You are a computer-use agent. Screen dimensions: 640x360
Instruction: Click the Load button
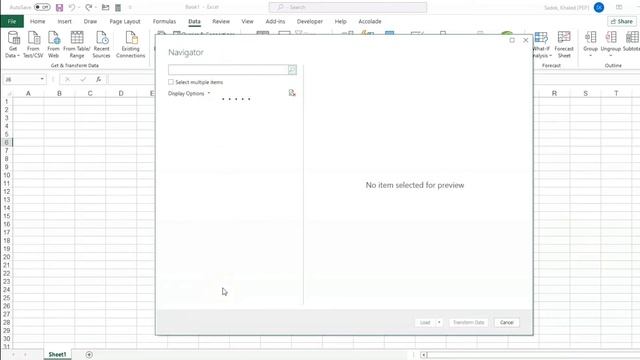point(425,322)
